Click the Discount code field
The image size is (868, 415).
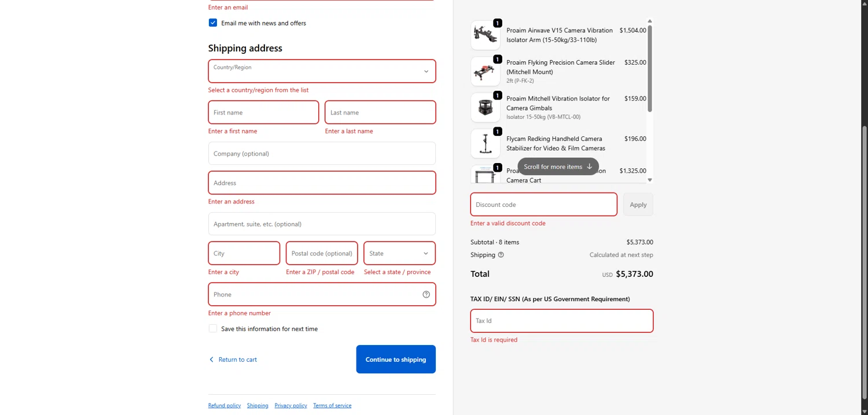[x=544, y=205]
